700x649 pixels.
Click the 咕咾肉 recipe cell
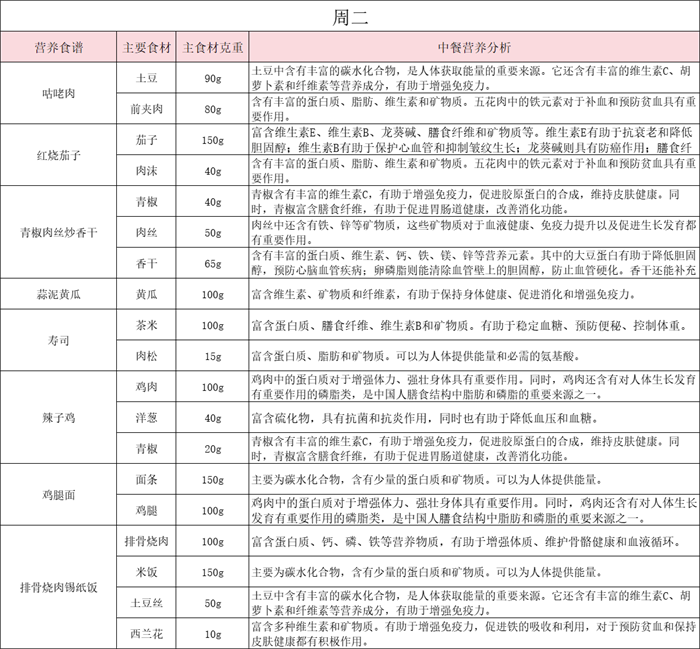coord(59,92)
